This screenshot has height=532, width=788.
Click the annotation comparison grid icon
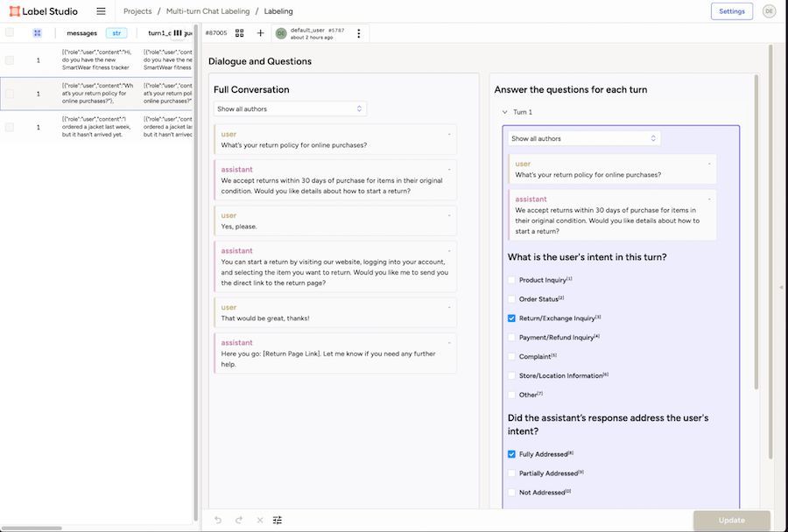click(239, 33)
